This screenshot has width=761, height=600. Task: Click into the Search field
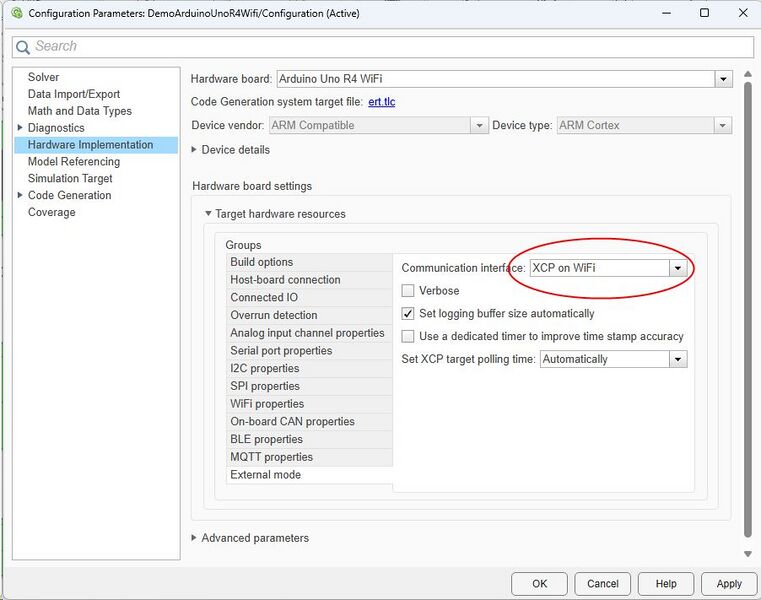pyautogui.click(x=383, y=47)
